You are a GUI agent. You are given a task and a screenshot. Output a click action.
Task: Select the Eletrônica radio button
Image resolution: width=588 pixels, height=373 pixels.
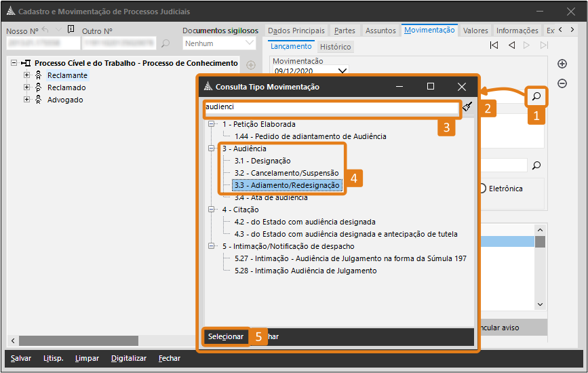(483, 189)
